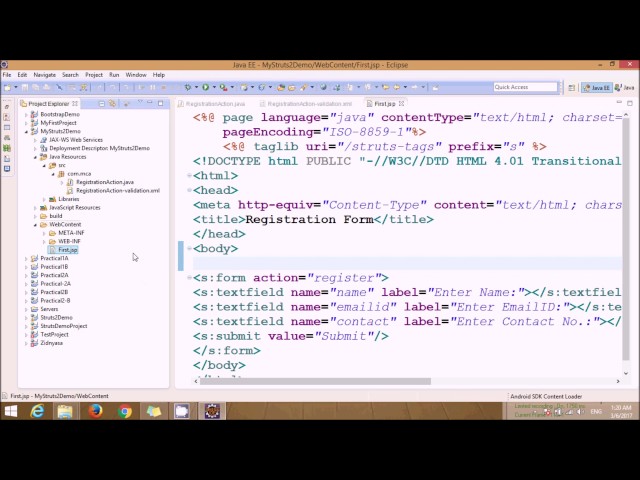Maximize the editor area
The width and height of the screenshot is (640, 480).
pos(630,103)
